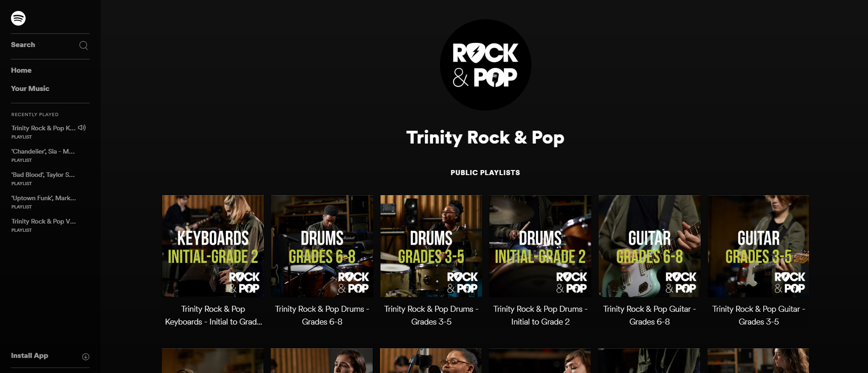Open Keyboards Initial-Grade 2 playlist cover
Viewport: 868px width, 373px height.
point(213,246)
